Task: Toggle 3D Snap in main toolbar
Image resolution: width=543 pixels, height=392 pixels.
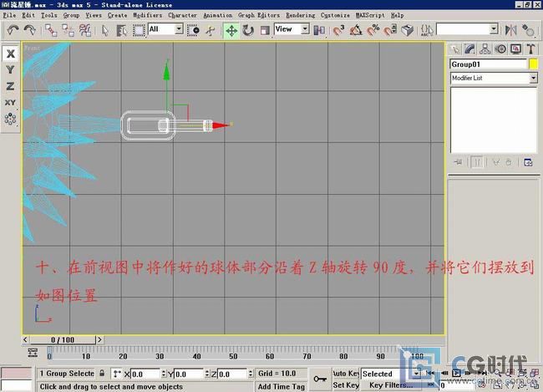Action: coord(338,30)
